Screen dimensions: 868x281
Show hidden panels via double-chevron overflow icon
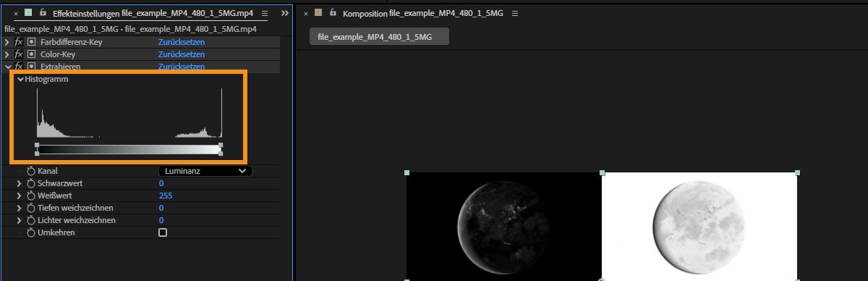(284, 14)
